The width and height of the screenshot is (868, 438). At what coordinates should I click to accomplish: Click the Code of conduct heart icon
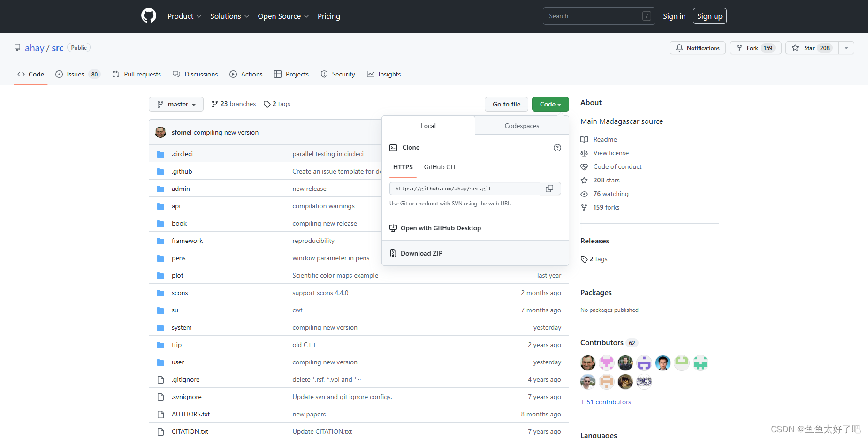click(584, 166)
